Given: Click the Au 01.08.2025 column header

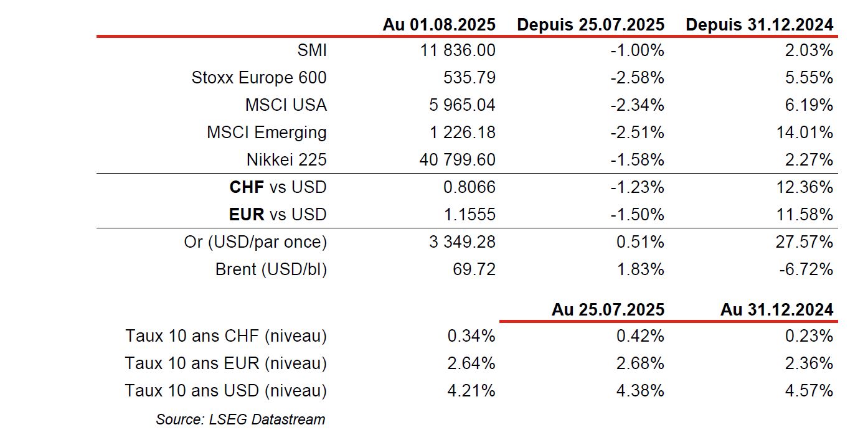Looking at the screenshot, I should (439, 25).
